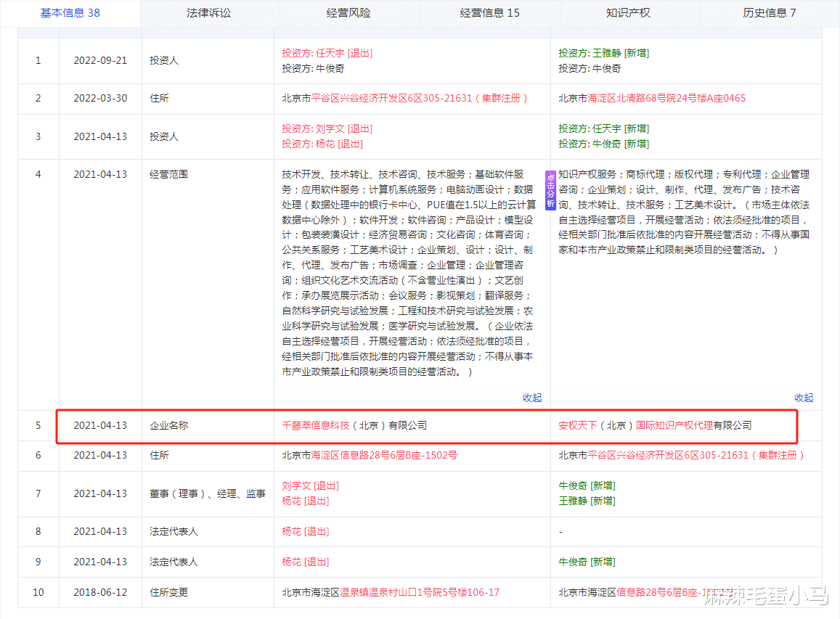The height and width of the screenshot is (619, 840).
Task: Open the 经营风险 tab
Action: 348,13
